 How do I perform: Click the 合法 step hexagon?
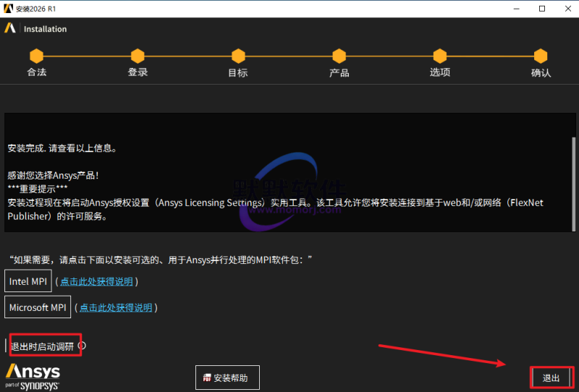[36, 56]
